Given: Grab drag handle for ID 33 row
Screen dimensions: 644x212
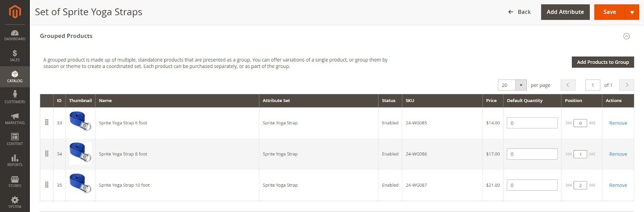Looking at the screenshot, I should (x=47, y=122).
